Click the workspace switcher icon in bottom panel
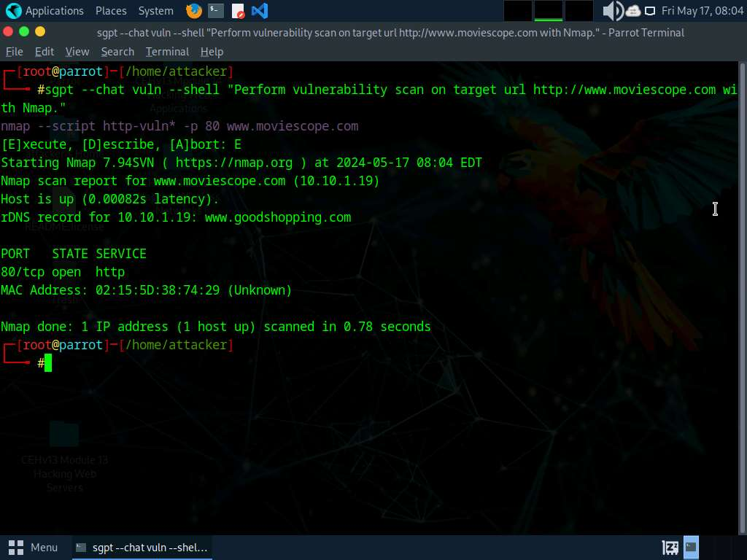747x560 pixels. click(670, 547)
